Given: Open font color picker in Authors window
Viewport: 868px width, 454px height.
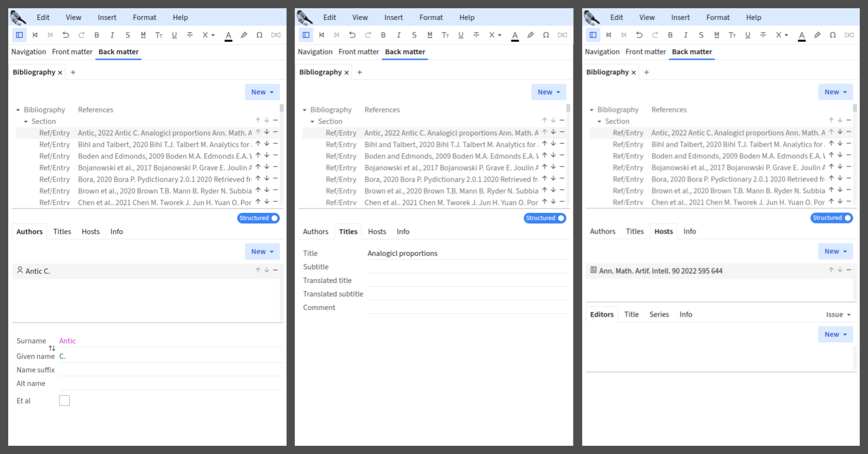Looking at the screenshot, I should pos(228,35).
